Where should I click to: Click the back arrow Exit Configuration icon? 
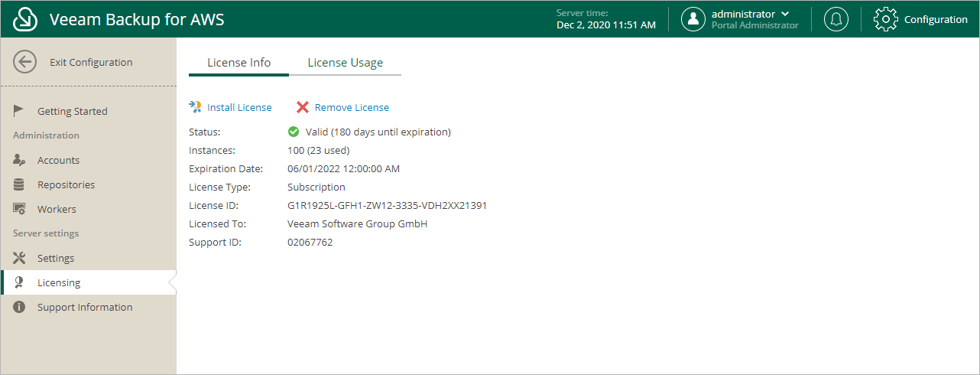[x=25, y=63]
